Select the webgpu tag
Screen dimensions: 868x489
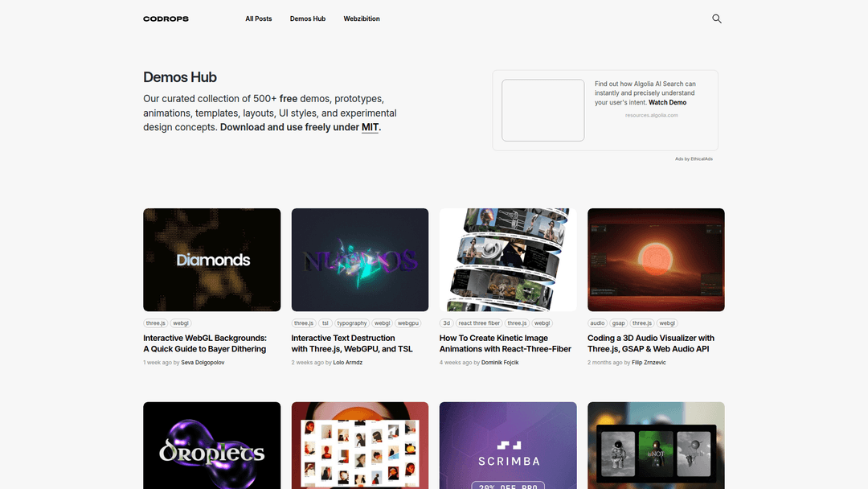[408, 323]
